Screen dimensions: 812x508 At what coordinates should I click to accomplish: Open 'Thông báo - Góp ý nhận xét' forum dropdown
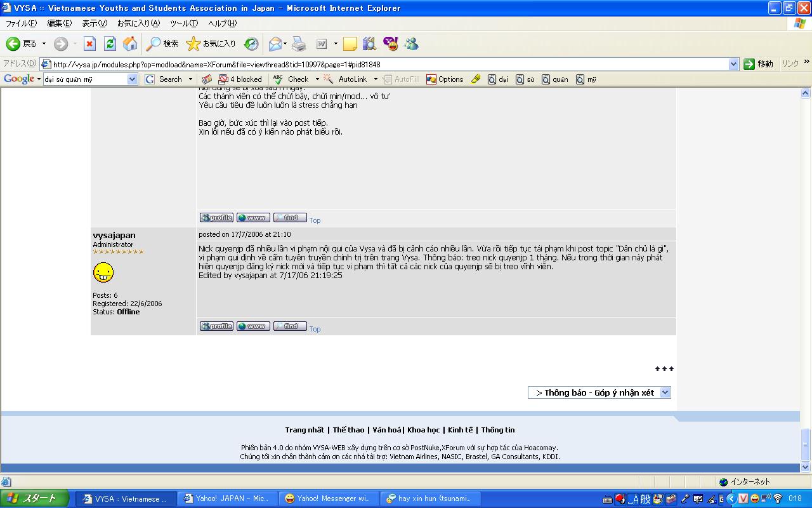599,392
